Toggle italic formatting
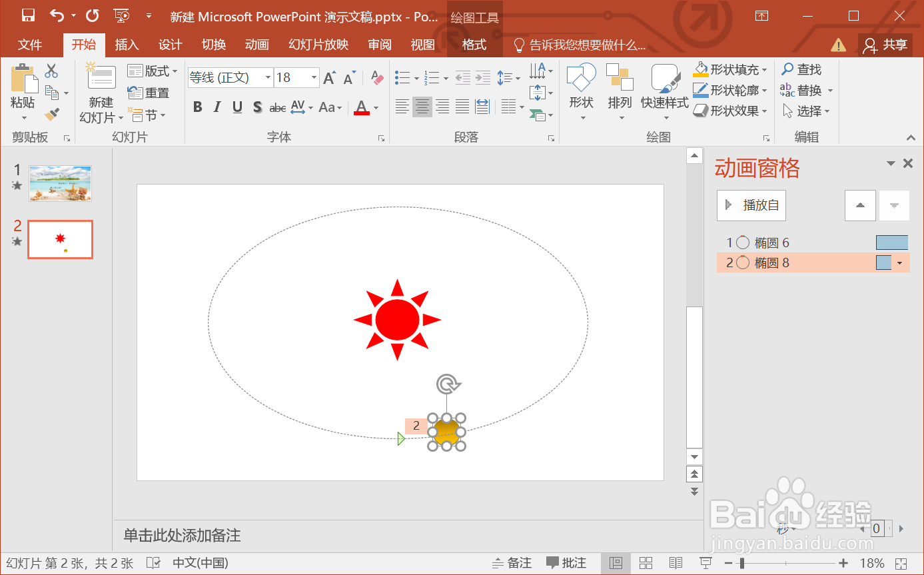The image size is (924, 575). (217, 107)
